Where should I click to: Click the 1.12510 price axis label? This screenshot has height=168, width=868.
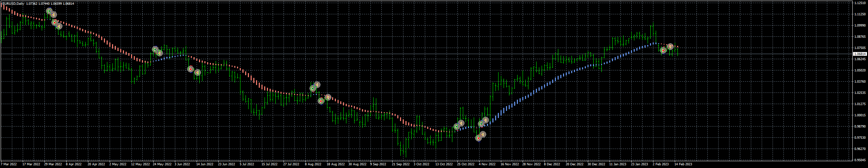pyautogui.click(x=860, y=3)
